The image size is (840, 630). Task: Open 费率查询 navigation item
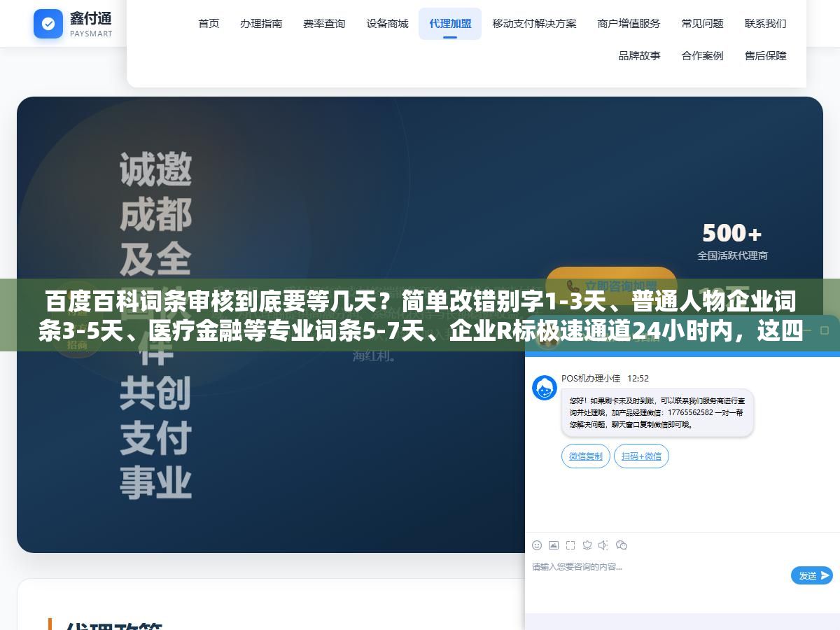pyautogui.click(x=324, y=24)
